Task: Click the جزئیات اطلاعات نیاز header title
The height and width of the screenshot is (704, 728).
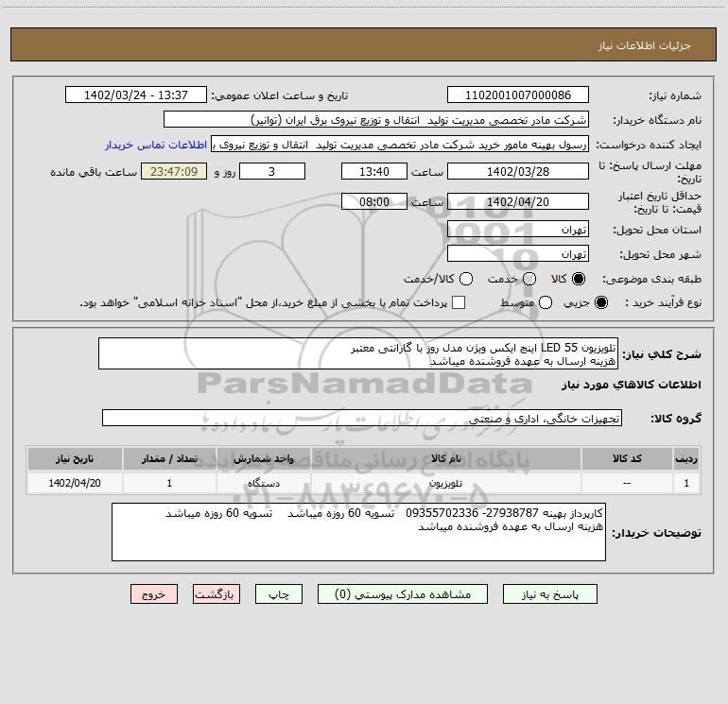Action: (645, 45)
